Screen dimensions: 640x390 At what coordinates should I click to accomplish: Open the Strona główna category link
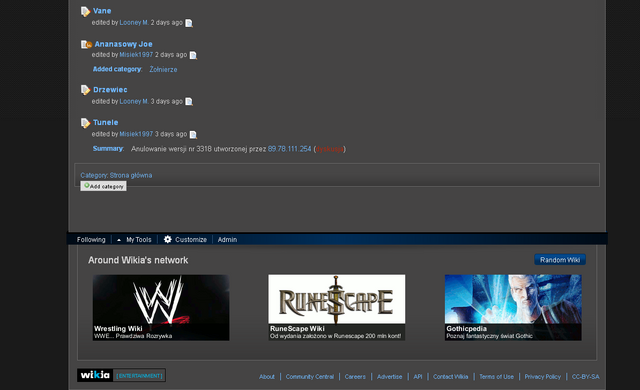131,175
